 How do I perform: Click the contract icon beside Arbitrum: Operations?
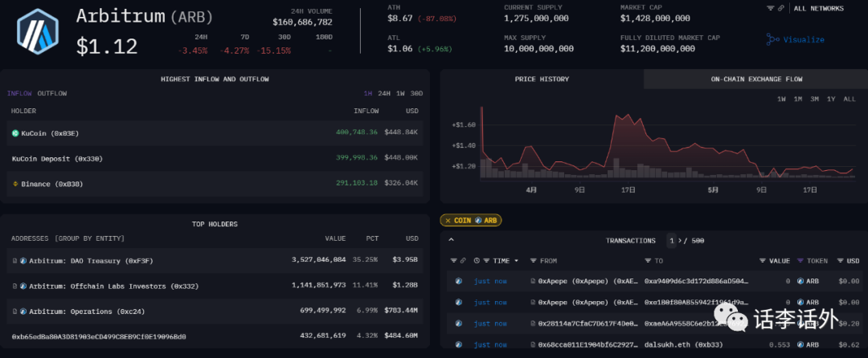pyautogui.click(x=14, y=311)
